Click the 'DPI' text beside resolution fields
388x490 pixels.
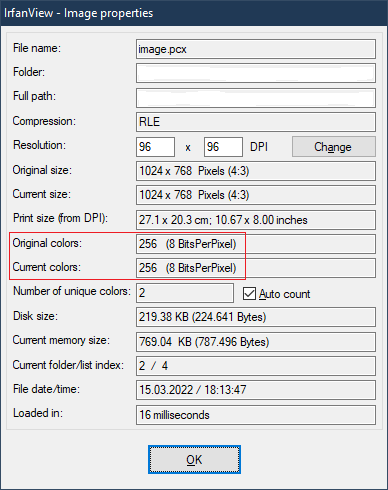pyautogui.click(x=259, y=147)
